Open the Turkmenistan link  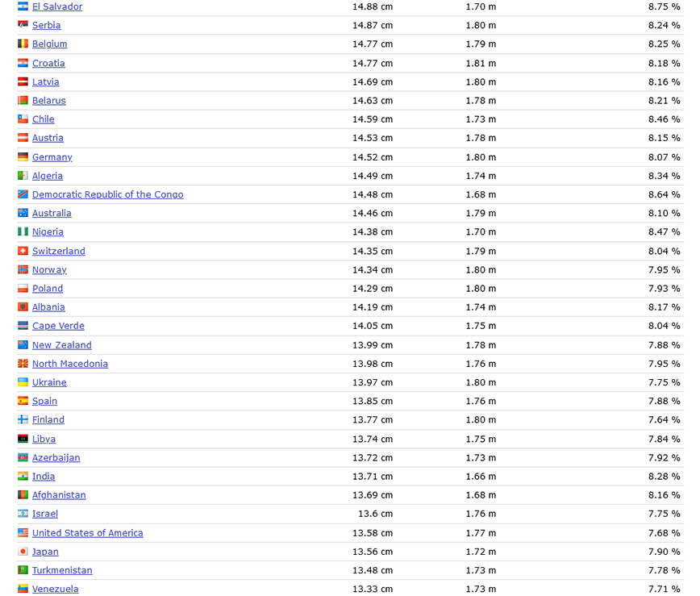pyautogui.click(x=62, y=570)
